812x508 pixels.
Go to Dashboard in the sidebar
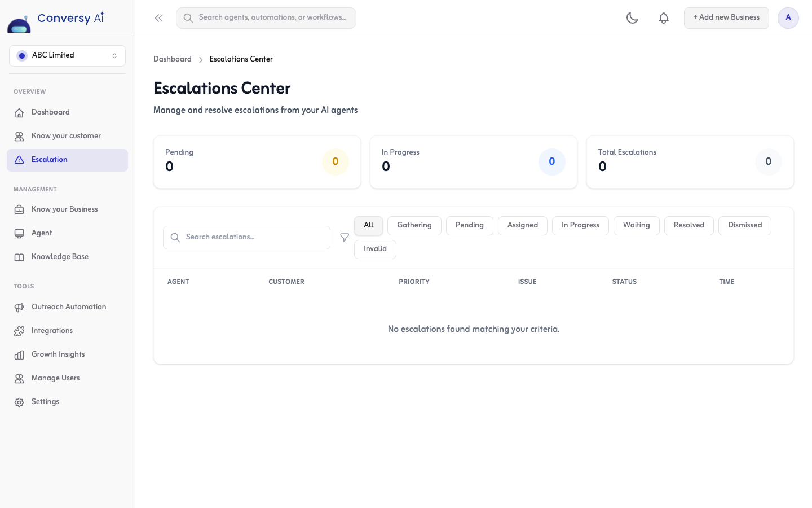[x=67, y=112]
